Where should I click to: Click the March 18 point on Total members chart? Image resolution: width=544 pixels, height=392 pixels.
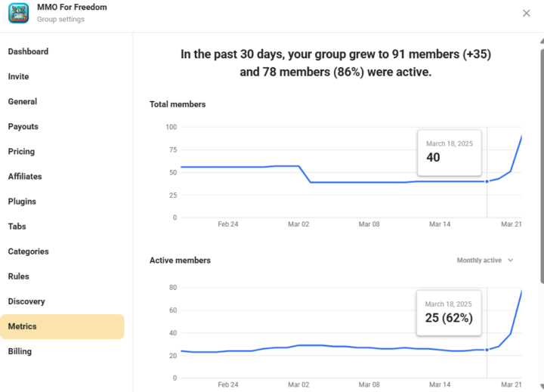487,181
